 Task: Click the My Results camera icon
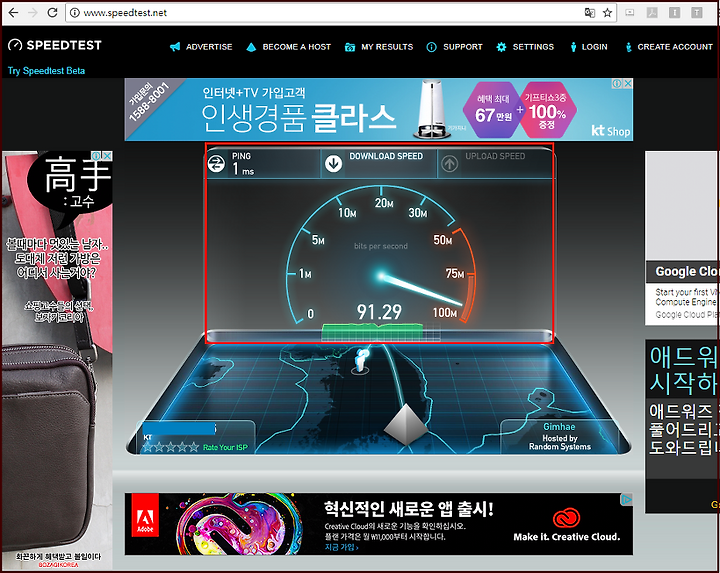coord(350,47)
